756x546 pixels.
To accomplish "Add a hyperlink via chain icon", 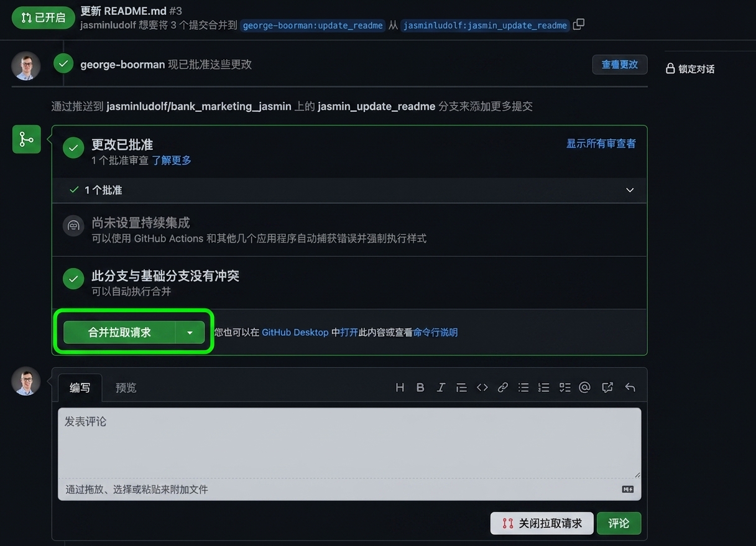I will [503, 387].
